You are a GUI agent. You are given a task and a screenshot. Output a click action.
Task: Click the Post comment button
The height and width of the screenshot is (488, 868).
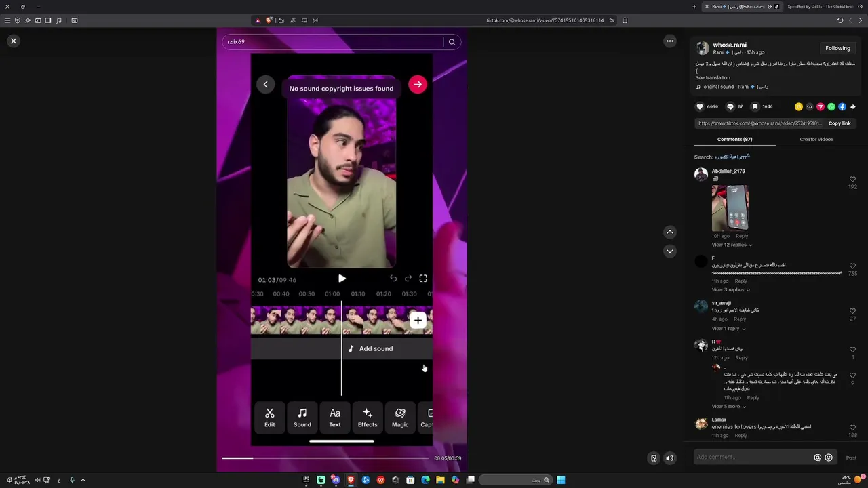(x=851, y=457)
